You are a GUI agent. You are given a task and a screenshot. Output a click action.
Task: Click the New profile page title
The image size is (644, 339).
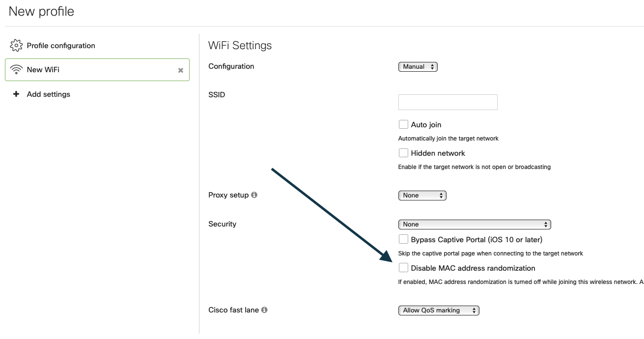(x=41, y=11)
